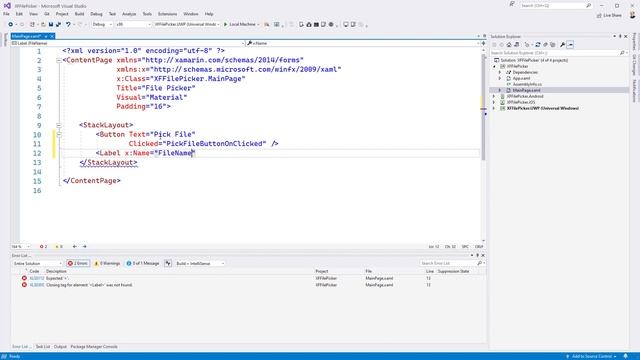Collapse the XFFilePicker project node
This screenshot has width=640, height=360.
(494, 66)
